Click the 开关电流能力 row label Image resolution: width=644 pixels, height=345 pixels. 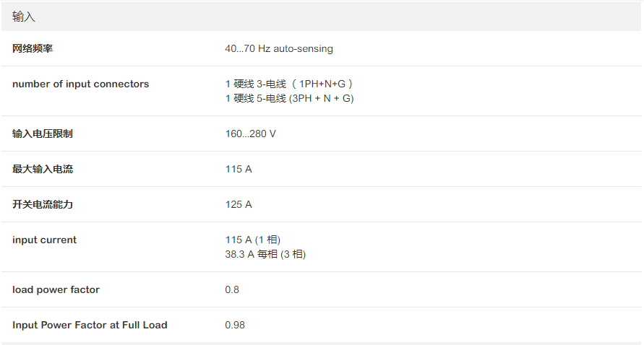coord(42,205)
